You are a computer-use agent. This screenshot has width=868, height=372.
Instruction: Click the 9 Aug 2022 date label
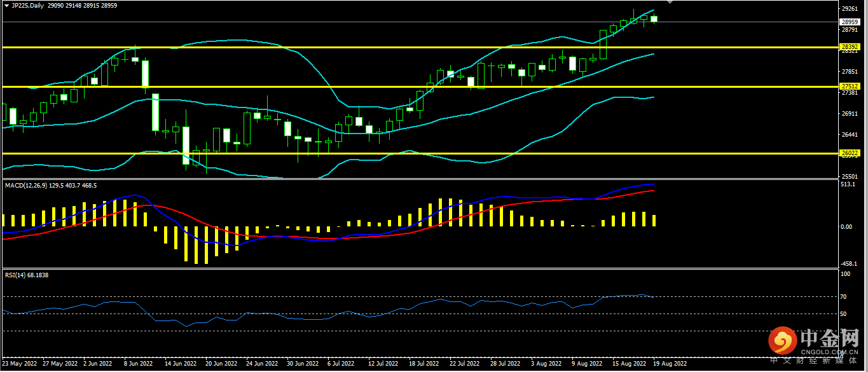click(x=586, y=364)
